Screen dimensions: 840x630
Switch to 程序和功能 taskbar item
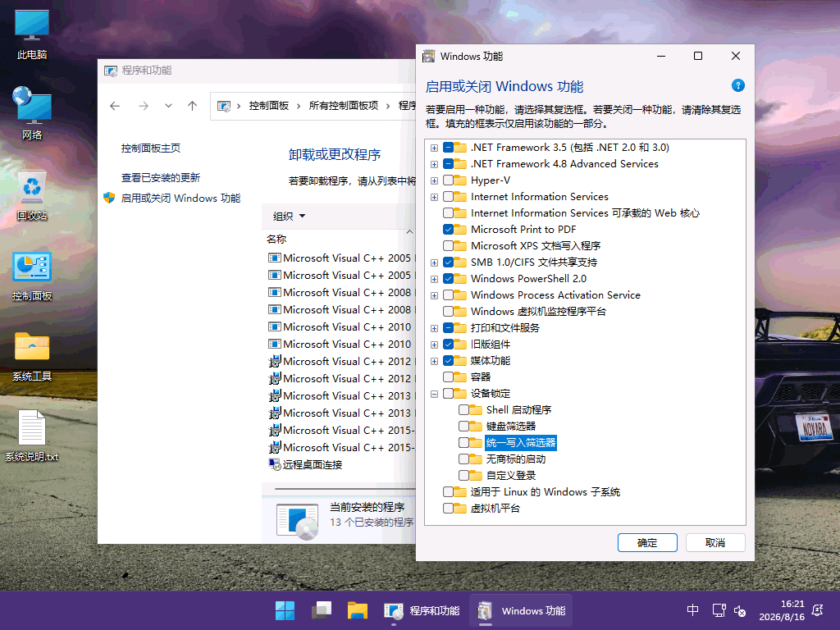pyautogui.click(x=422, y=610)
